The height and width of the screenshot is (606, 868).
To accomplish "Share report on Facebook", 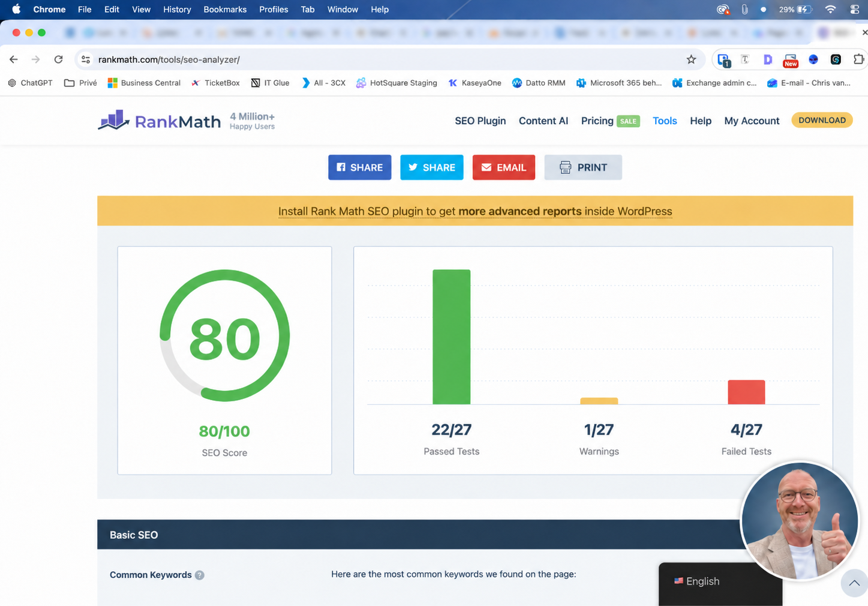I will pos(359,167).
